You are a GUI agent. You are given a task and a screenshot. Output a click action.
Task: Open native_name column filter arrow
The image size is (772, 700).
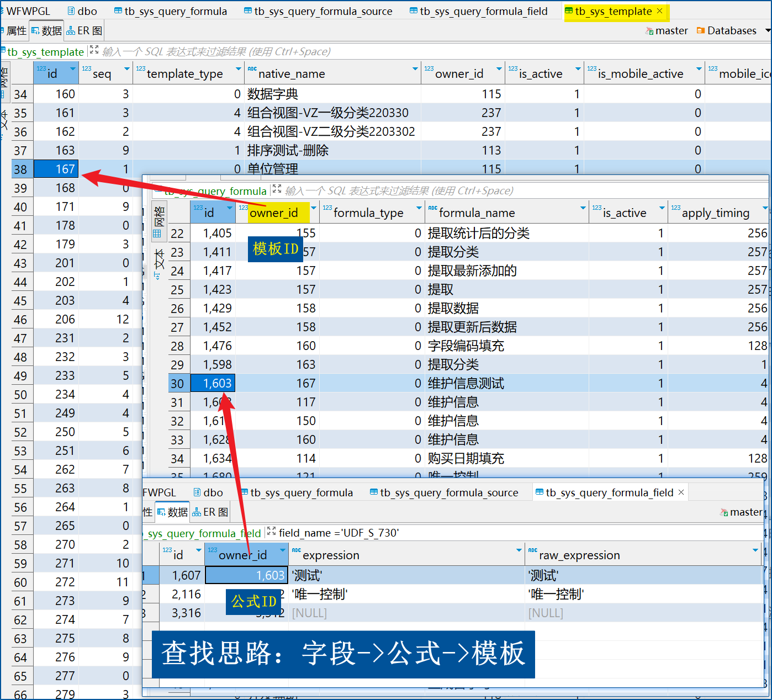[415, 69]
